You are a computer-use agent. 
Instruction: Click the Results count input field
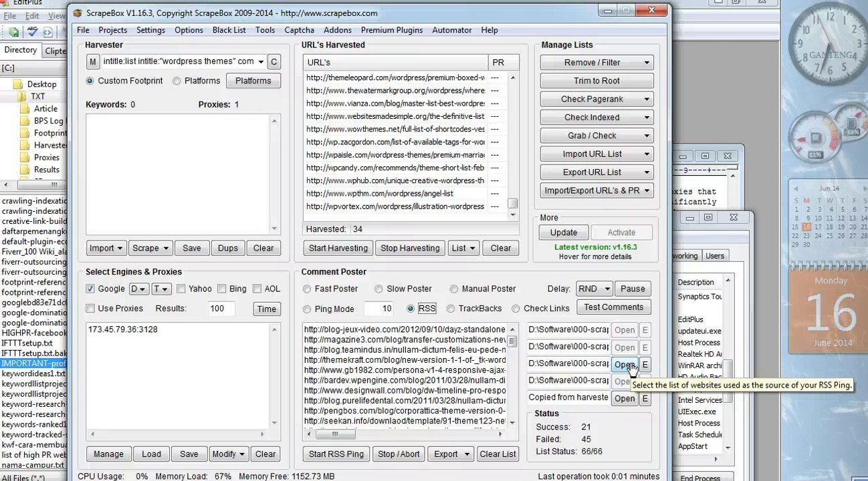[x=221, y=309]
